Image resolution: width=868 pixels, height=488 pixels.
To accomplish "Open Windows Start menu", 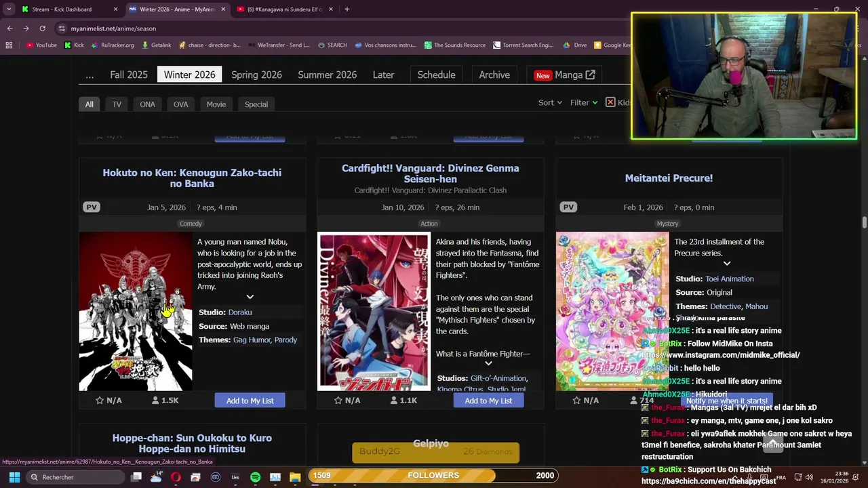I will 14,477.
